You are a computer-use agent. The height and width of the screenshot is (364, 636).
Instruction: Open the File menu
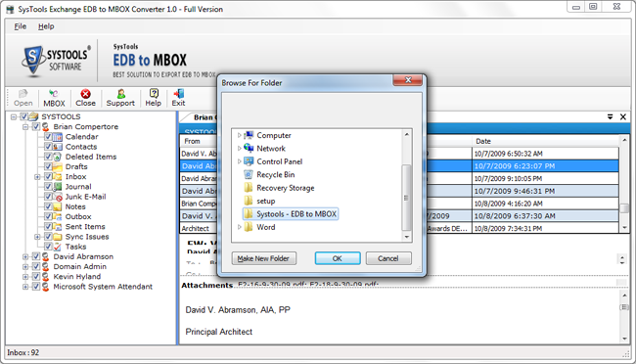[x=21, y=26]
